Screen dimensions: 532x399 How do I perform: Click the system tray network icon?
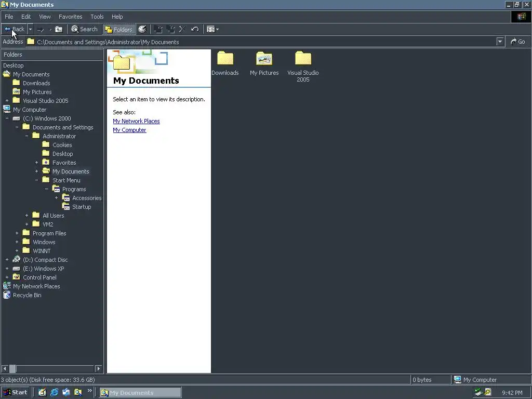coord(478,392)
